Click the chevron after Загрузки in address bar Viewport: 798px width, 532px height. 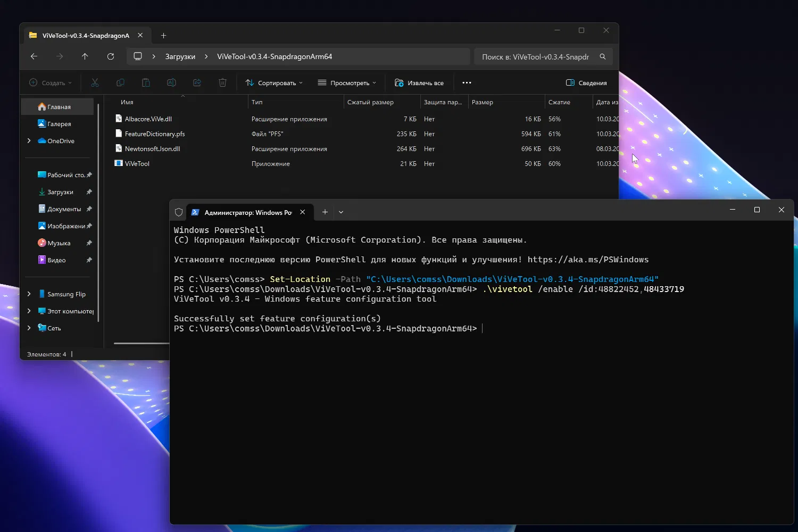206,56
